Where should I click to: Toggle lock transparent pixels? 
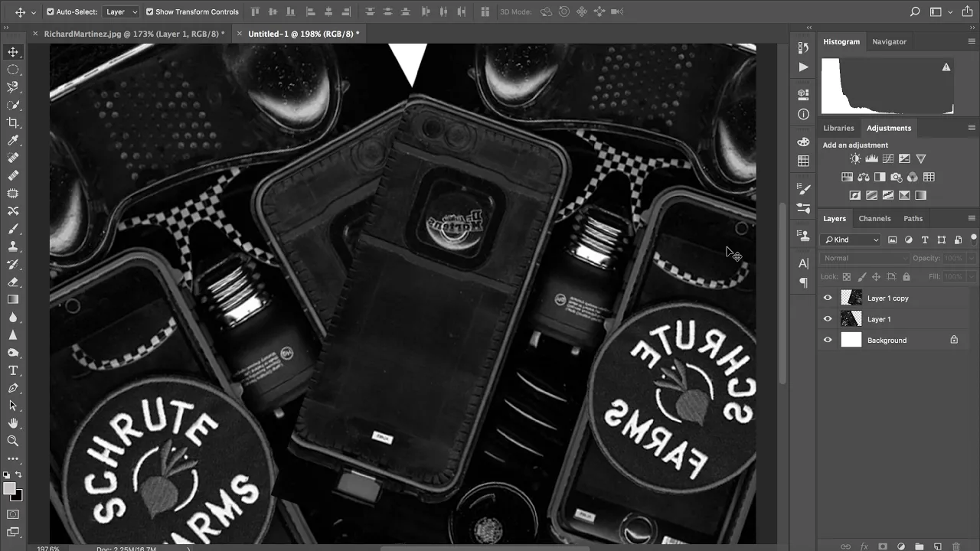(847, 277)
